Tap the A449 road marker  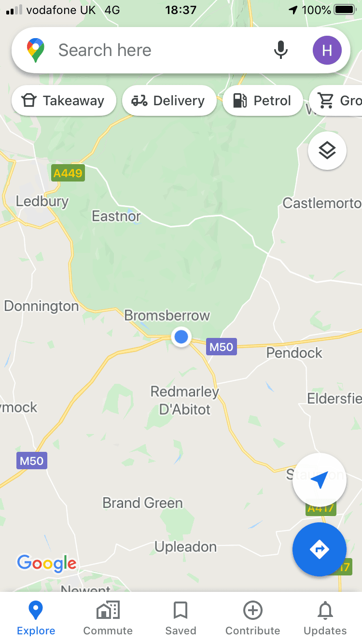[68, 173]
